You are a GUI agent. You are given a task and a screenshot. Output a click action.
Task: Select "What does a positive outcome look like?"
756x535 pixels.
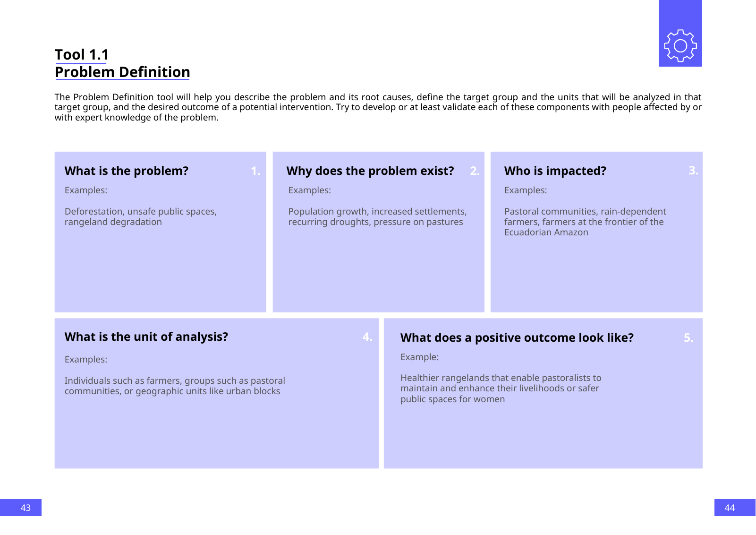pos(517,337)
